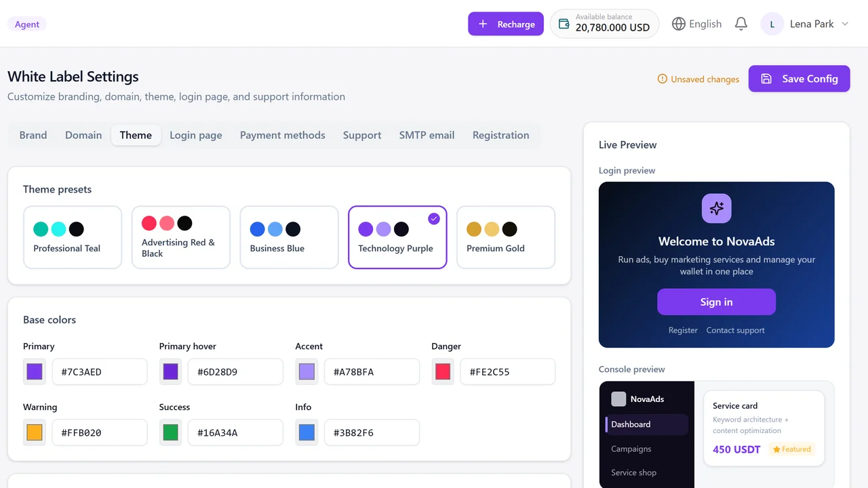Choose the Advertising Red & Black preset
This screenshot has height=488, width=868.
(x=181, y=237)
